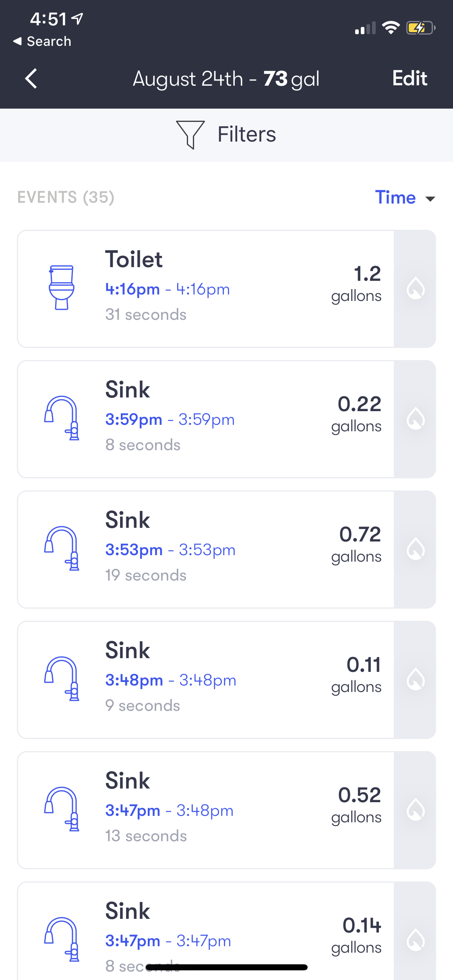Toggle water drop on Sink 0.22 gallons event
The height and width of the screenshot is (980, 453).
415,419
